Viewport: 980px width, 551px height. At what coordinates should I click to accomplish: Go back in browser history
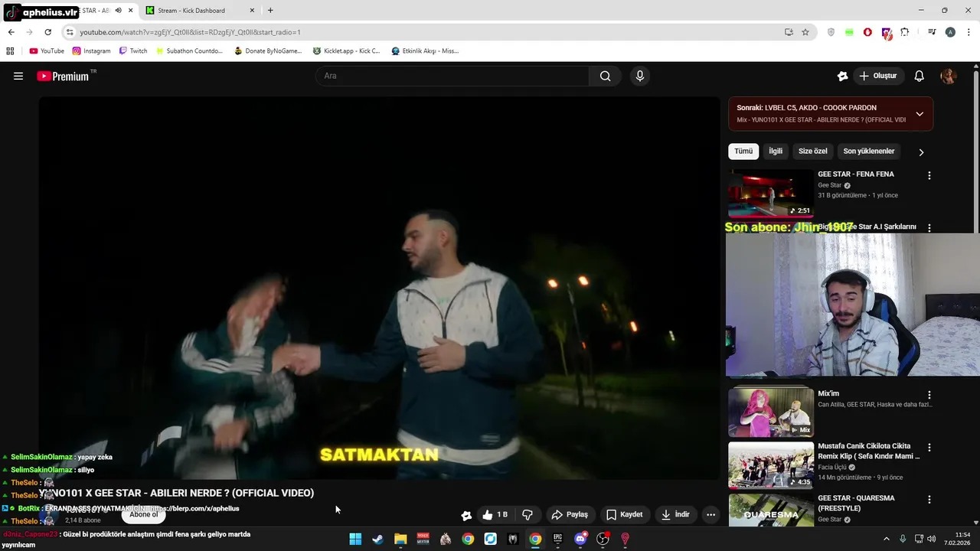pos(11,32)
